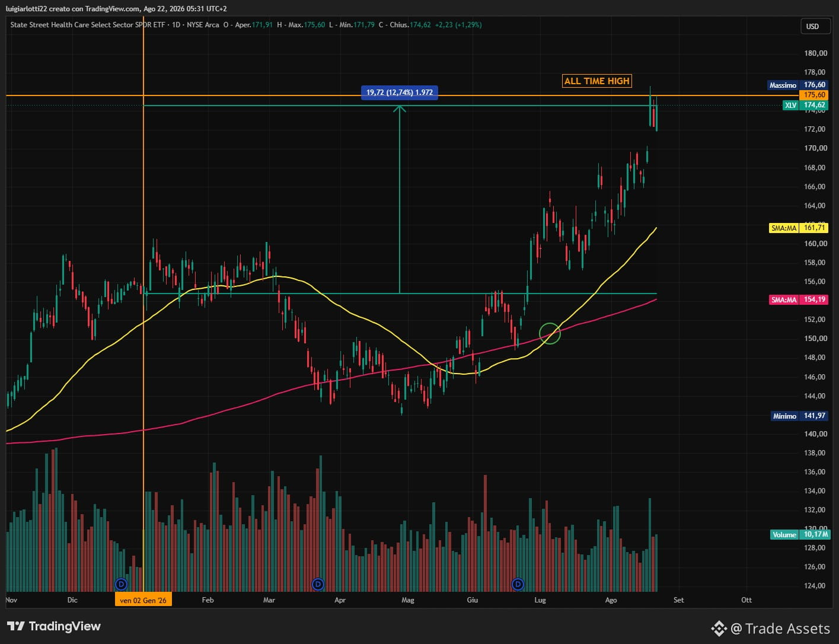Click the State Street Health Care ETF symbol title

click(x=88, y=25)
